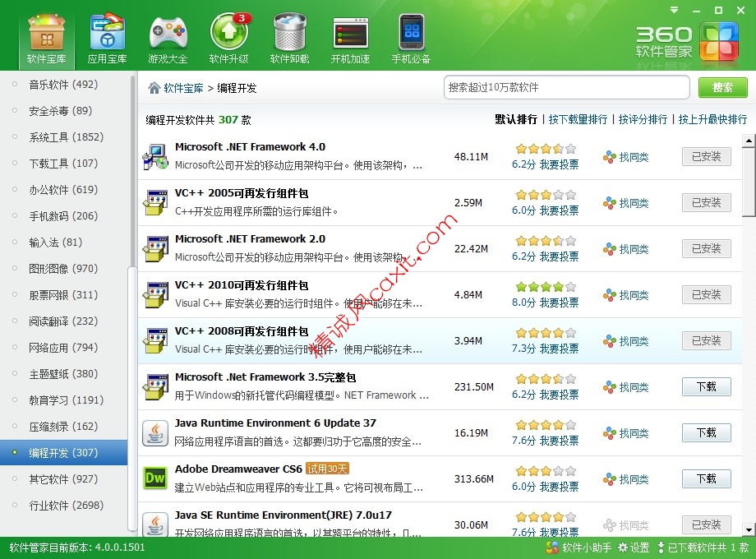Vote 我要投票 for VC++ 2010可再发行组件包
This screenshot has width=756, height=559.
point(559,303)
